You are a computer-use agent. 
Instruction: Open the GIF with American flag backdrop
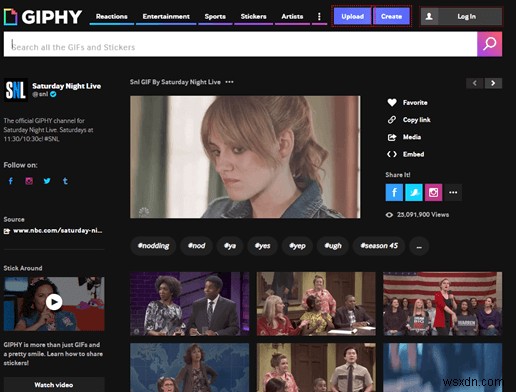pos(442,304)
